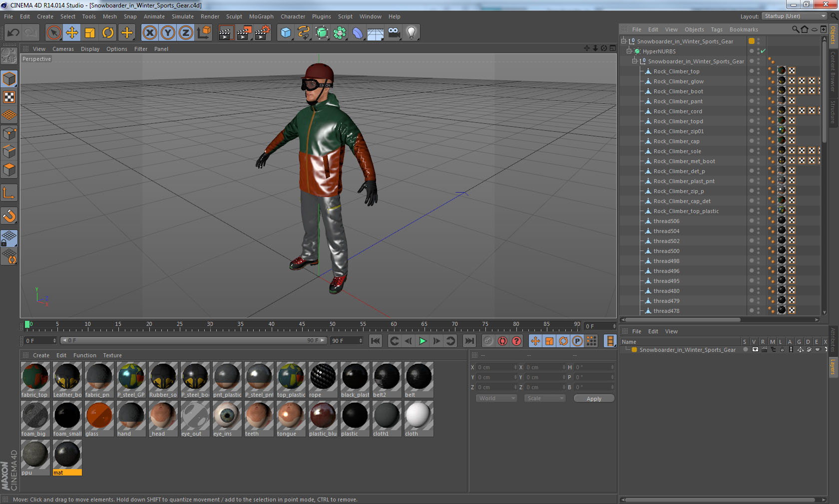
Task: Activate the Move tool in top toolbar
Action: [72, 33]
